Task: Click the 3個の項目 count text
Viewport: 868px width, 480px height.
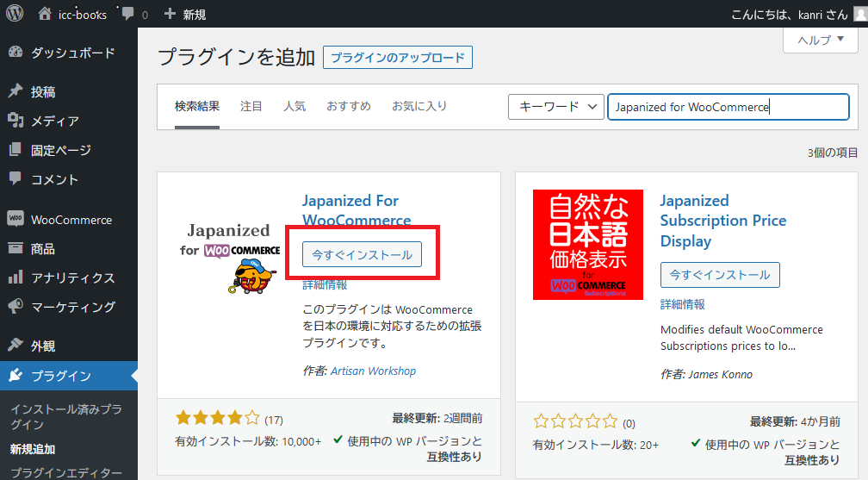Action: pyautogui.click(x=833, y=153)
